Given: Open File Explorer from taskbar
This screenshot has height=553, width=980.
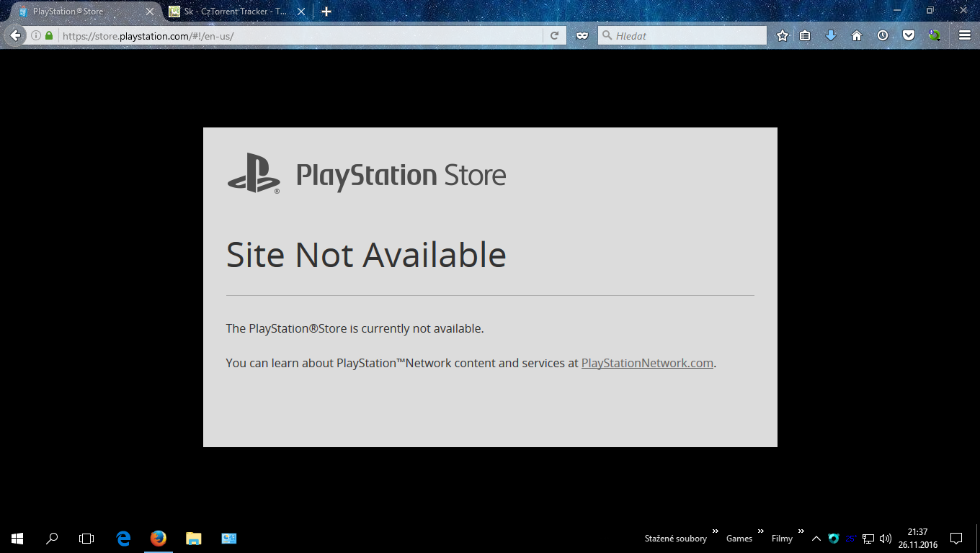Looking at the screenshot, I should (193, 538).
